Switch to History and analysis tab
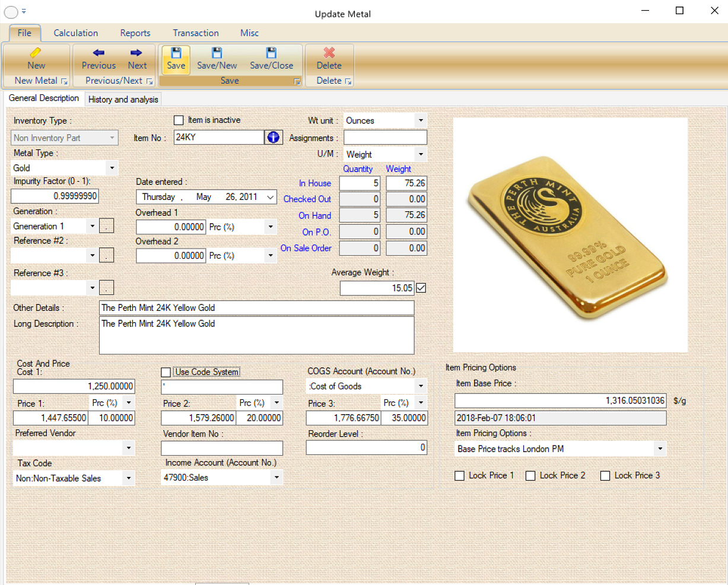Screen dimensions: 728x585 pos(123,100)
